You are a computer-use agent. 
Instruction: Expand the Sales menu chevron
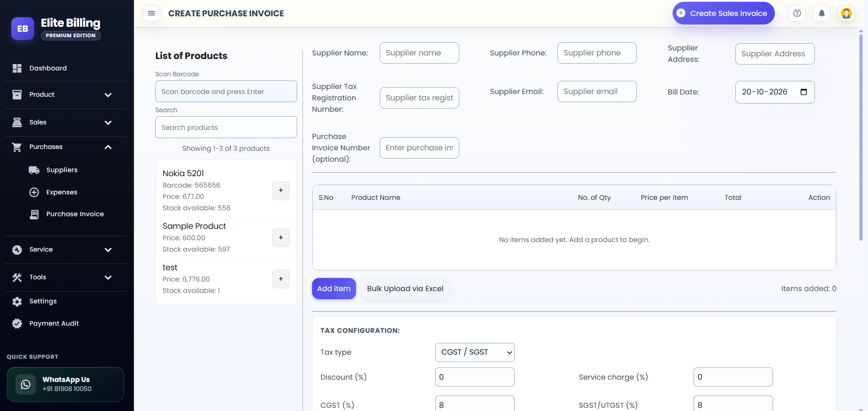pos(108,123)
